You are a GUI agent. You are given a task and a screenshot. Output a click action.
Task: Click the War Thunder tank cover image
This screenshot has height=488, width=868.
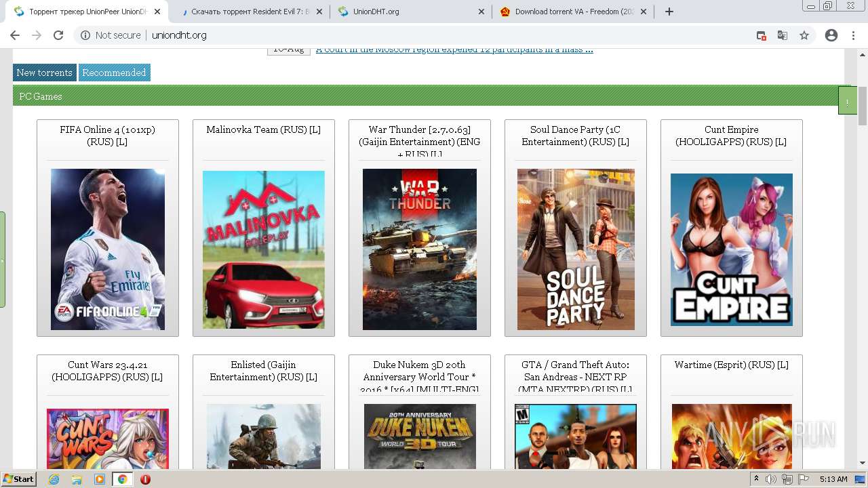pyautogui.click(x=419, y=249)
